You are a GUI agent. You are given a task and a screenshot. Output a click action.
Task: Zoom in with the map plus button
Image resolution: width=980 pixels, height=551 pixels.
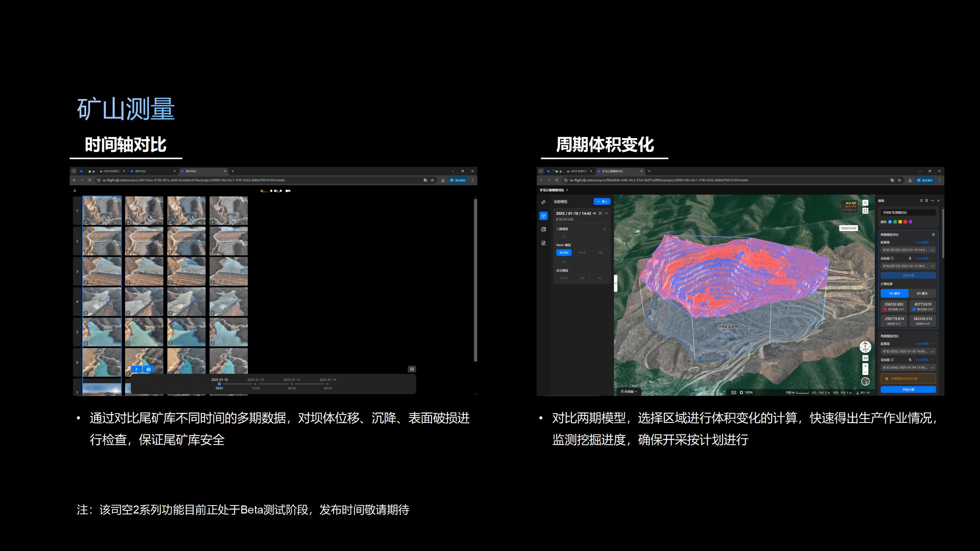(865, 366)
